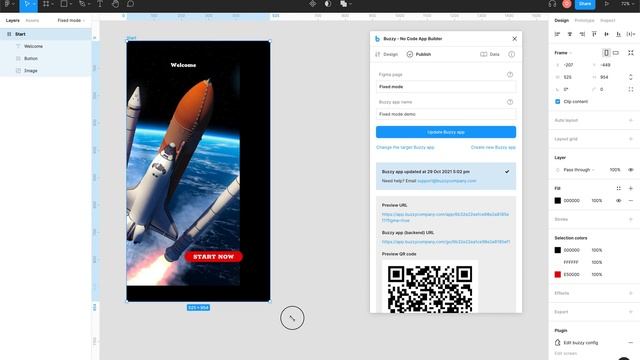Click the Buzzy plugin info icon

(511, 54)
